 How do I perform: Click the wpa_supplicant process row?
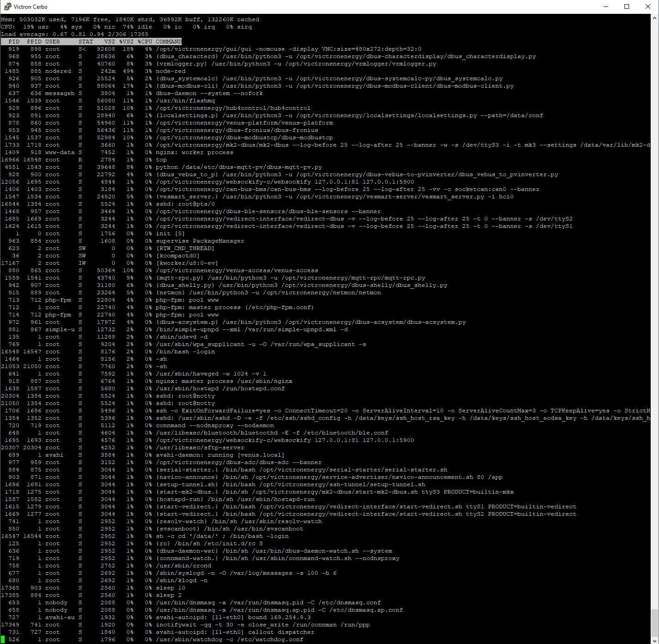point(184,344)
